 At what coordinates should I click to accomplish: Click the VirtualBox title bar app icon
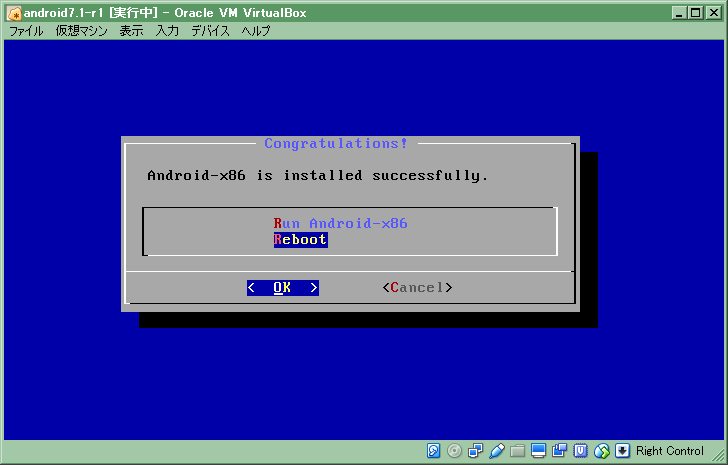14,13
